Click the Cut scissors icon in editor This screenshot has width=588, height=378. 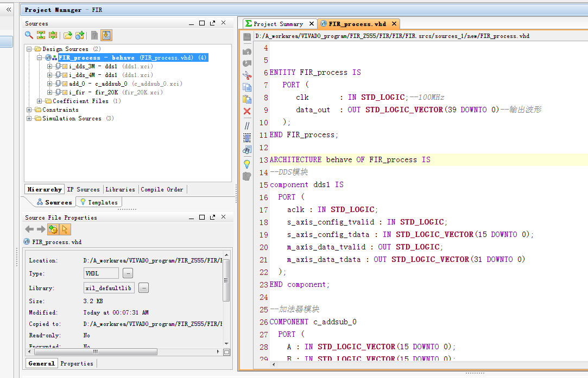pyautogui.click(x=247, y=75)
